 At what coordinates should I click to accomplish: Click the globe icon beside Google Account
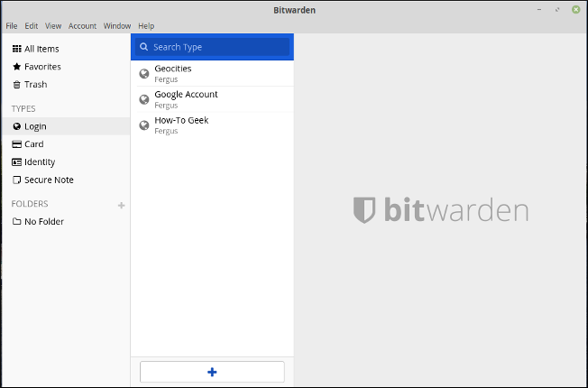(x=144, y=99)
